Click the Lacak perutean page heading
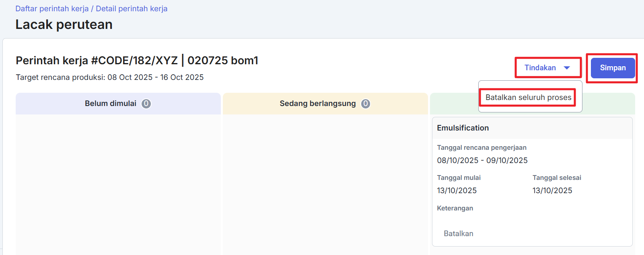This screenshot has height=255, width=644. (x=64, y=25)
